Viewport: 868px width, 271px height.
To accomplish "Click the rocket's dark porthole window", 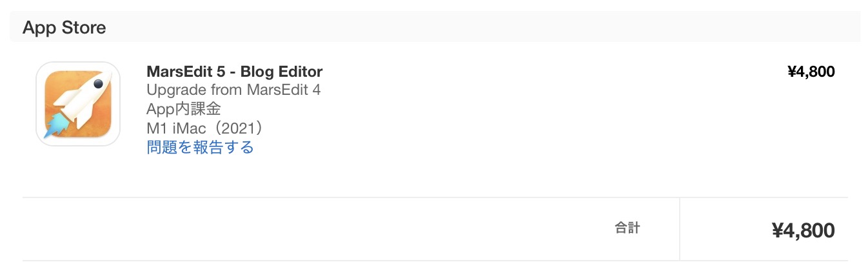I will [98, 83].
